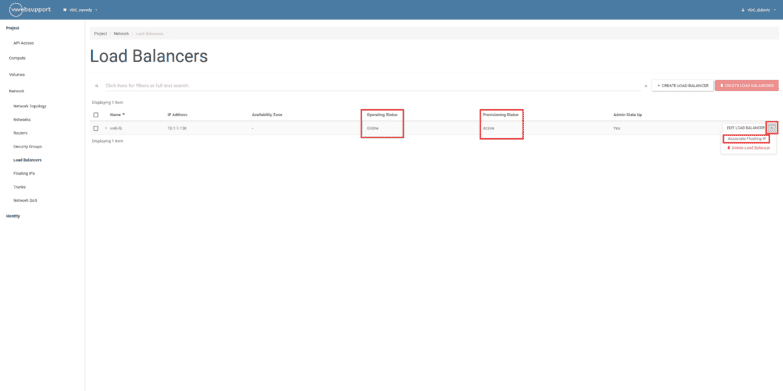Choose Associate Floating IP from the row menu
783x391 pixels.
(x=747, y=139)
